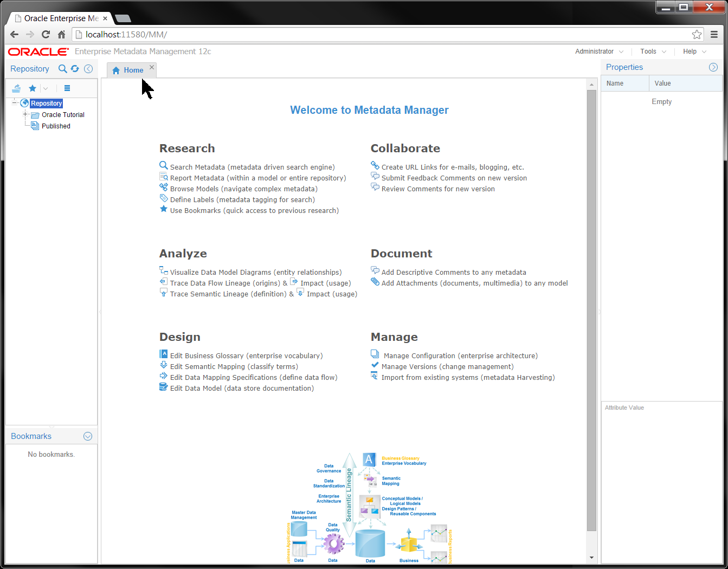Click the home page vertical scrollbar
This screenshot has height=569, width=728.
pos(591,310)
